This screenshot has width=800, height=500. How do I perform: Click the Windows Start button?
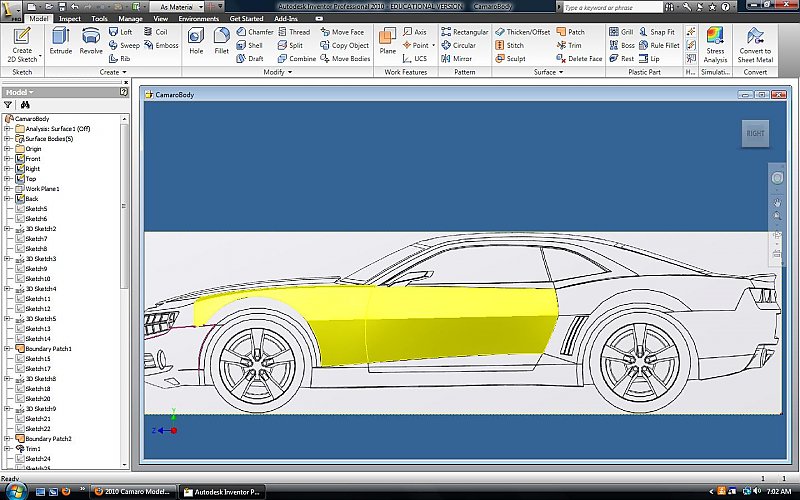click(x=15, y=491)
